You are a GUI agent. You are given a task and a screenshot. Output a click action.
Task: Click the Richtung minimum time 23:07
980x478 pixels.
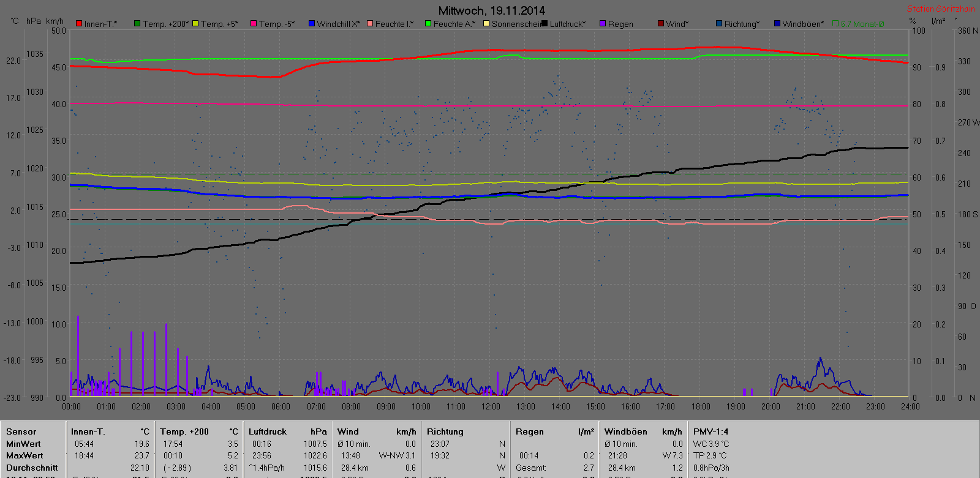coord(440,444)
